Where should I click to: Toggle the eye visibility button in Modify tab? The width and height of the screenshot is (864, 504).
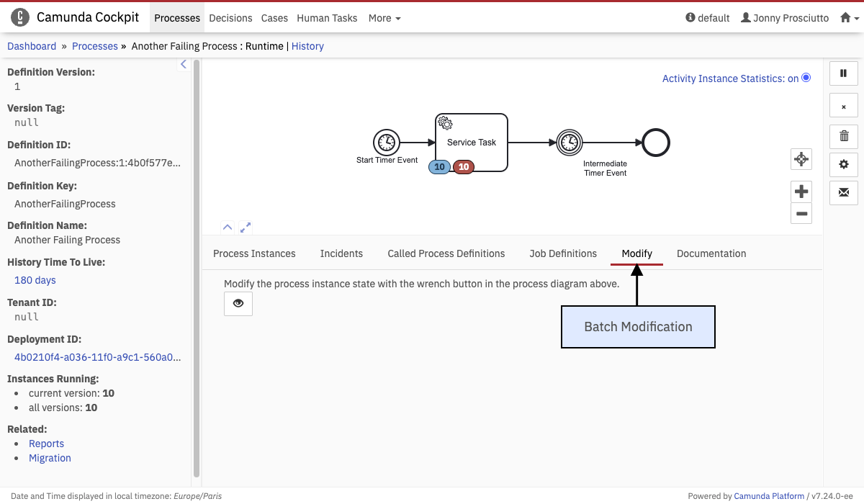[x=238, y=304]
